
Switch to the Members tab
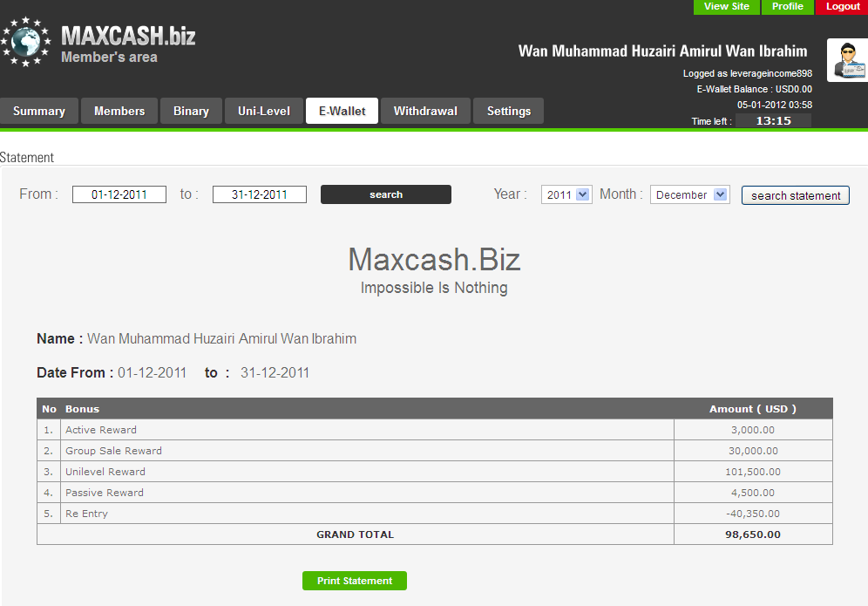[x=119, y=112]
